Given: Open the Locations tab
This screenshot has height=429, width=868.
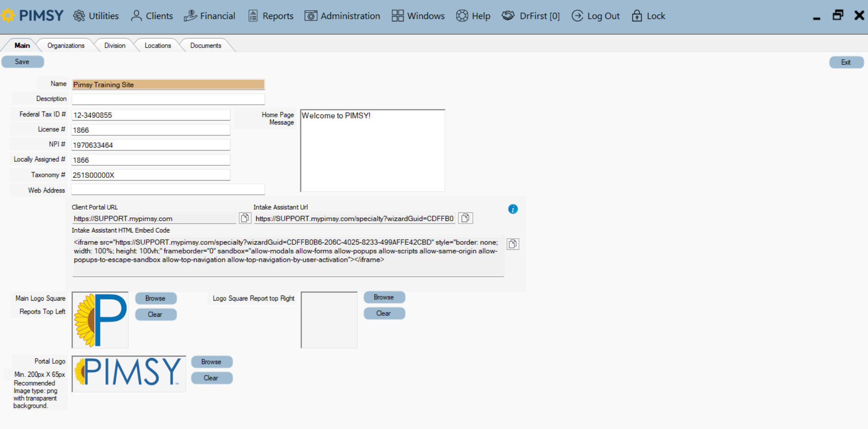Looking at the screenshot, I should pyautogui.click(x=157, y=45).
